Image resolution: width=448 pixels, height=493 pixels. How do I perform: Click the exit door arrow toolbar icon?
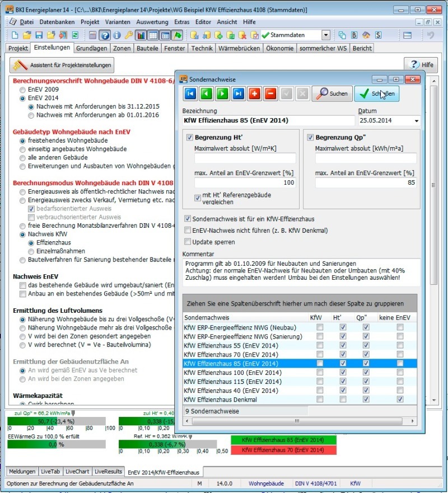click(x=63, y=35)
